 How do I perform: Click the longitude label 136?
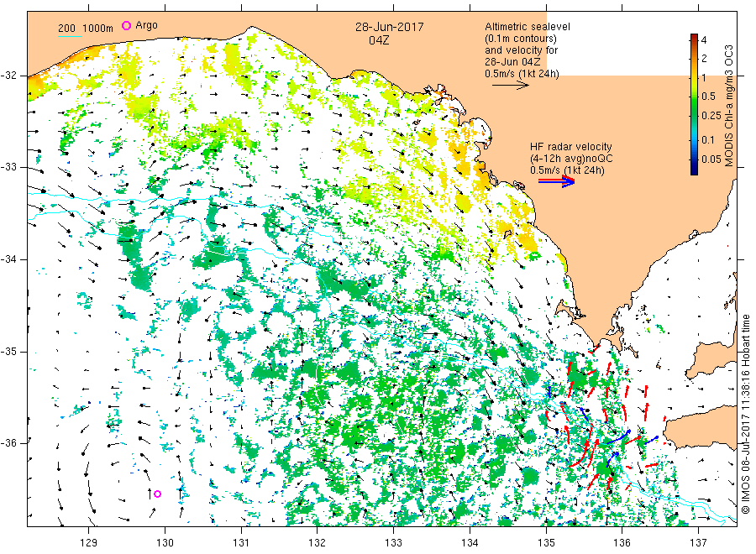click(x=622, y=543)
